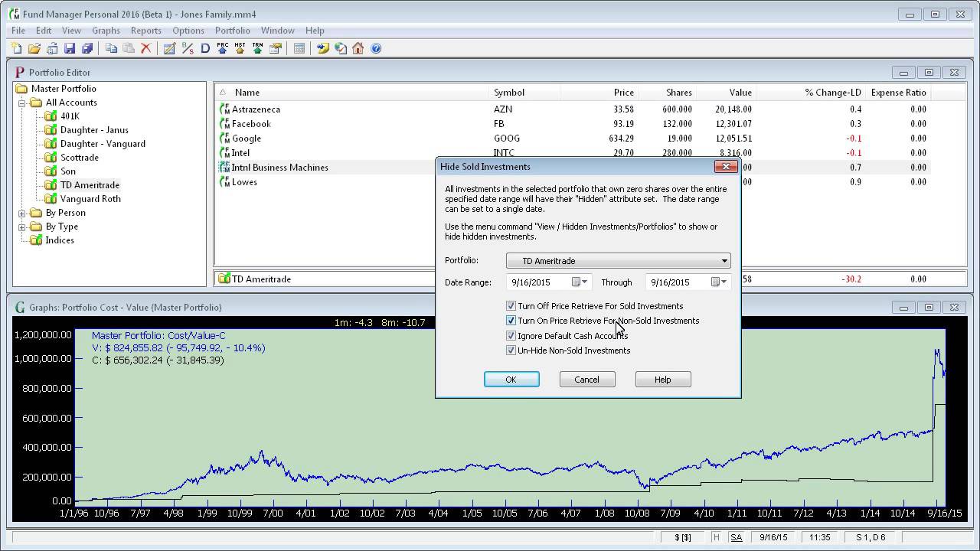Open the Edit menu
This screenshot has height=551, width=980.
(x=44, y=31)
